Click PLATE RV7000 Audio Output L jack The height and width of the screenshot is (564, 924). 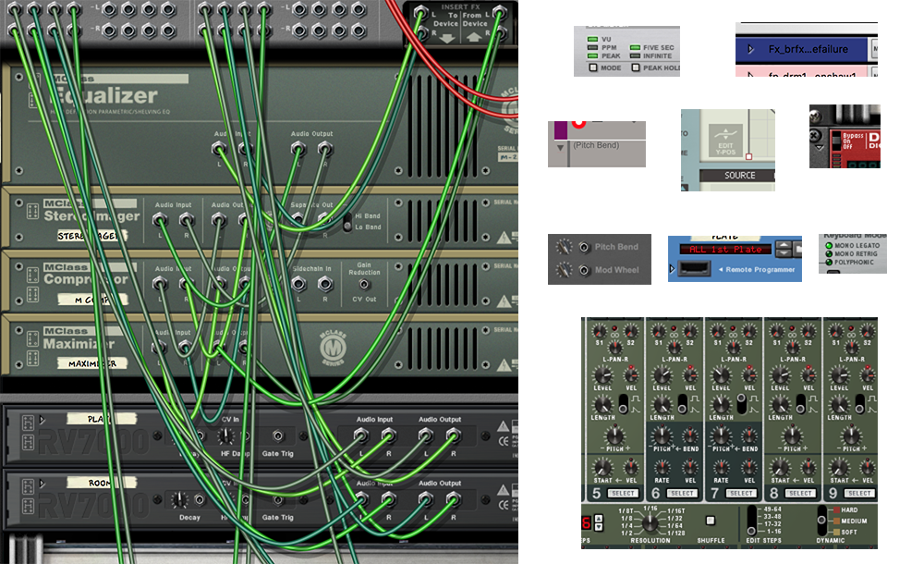[x=425, y=436]
